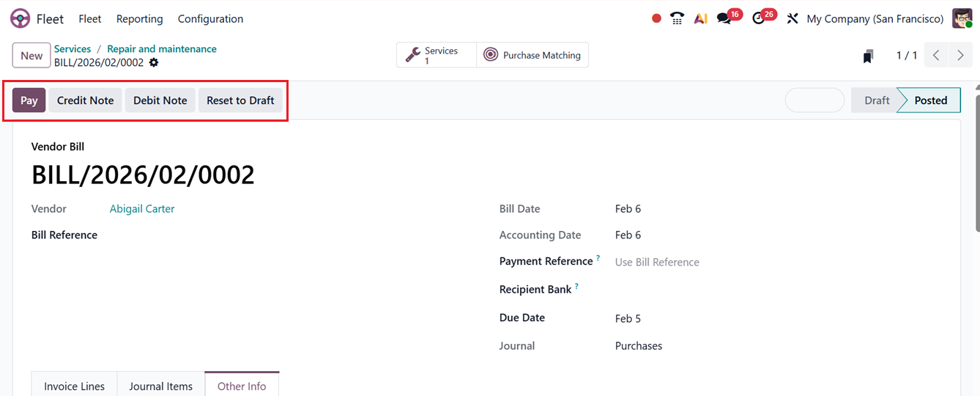Open My Company (San Francisco) company switcher
This screenshot has height=396, width=980.
click(875, 19)
